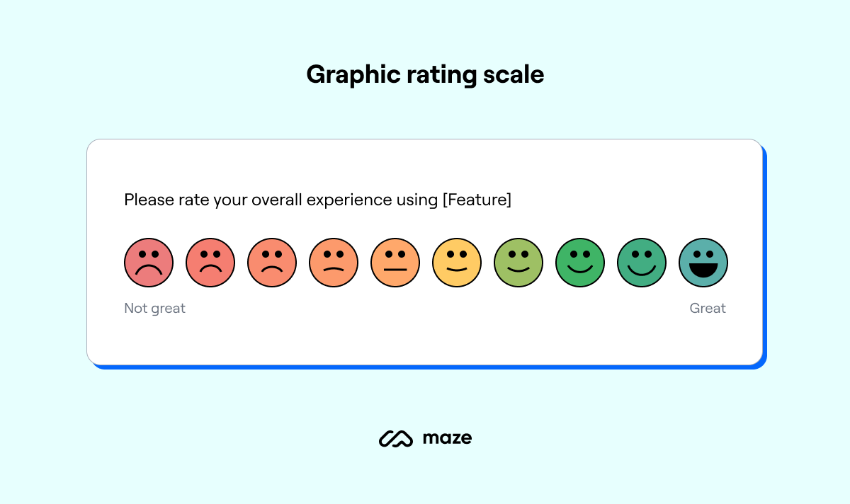Choose the ninth face with wide smile
The width and height of the screenshot is (850, 504).
click(x=642, y=263)
